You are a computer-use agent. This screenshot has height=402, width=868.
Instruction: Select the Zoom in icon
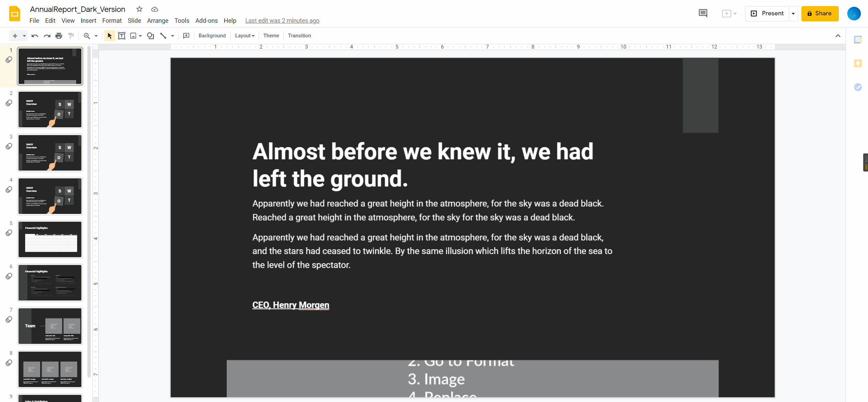(87, 35)
